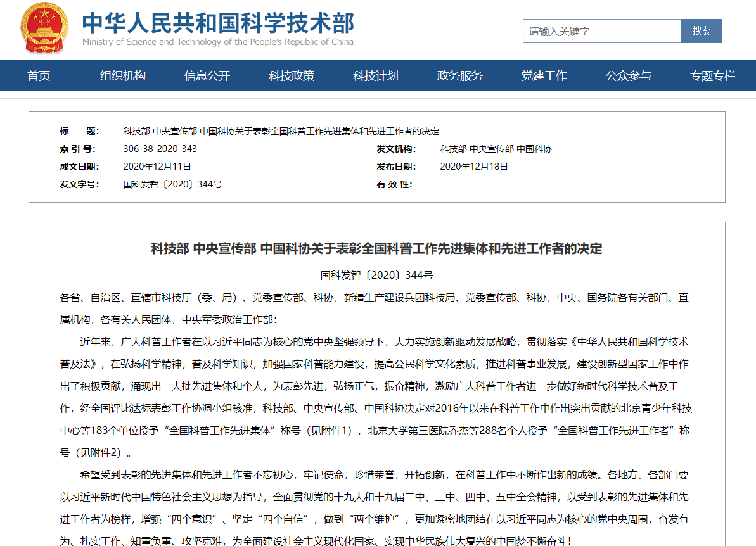Viewport: 756px width, 546px height.
Task: Click the document title in the metadata box
Action: 281,131
